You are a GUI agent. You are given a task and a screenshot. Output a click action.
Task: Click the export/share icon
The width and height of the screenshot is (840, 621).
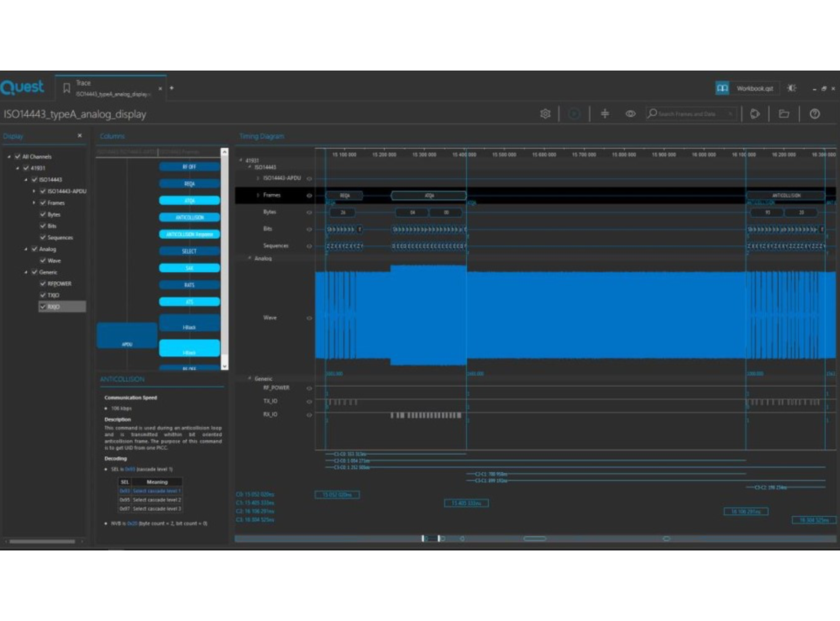click(755, 113)
